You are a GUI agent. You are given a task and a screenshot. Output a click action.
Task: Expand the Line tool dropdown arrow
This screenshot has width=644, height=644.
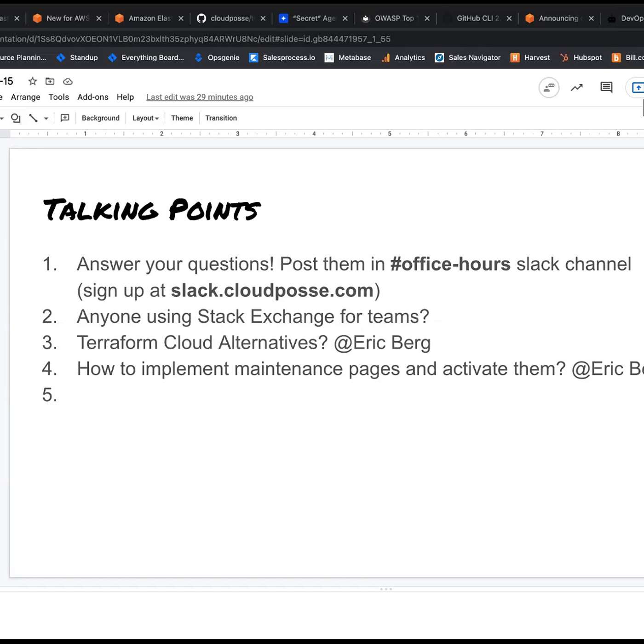pyautogui.click(x=46, y=119)
